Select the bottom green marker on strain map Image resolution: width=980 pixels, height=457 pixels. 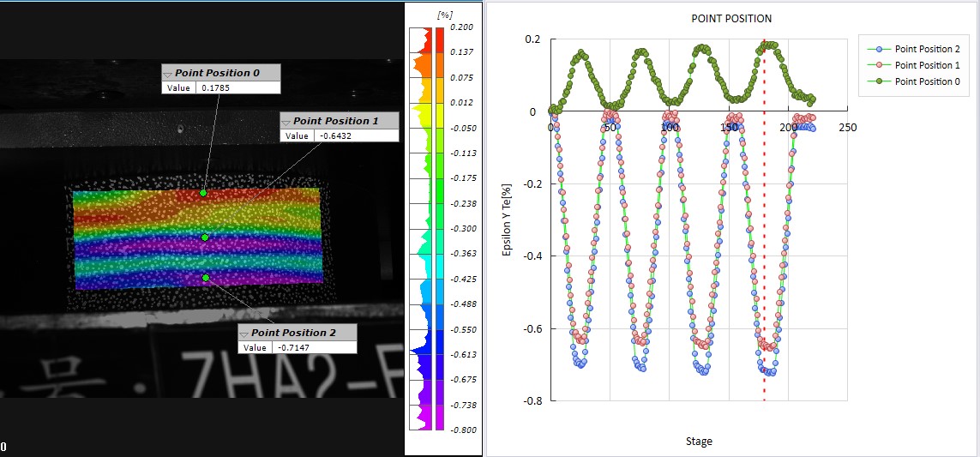click(206, 278)
